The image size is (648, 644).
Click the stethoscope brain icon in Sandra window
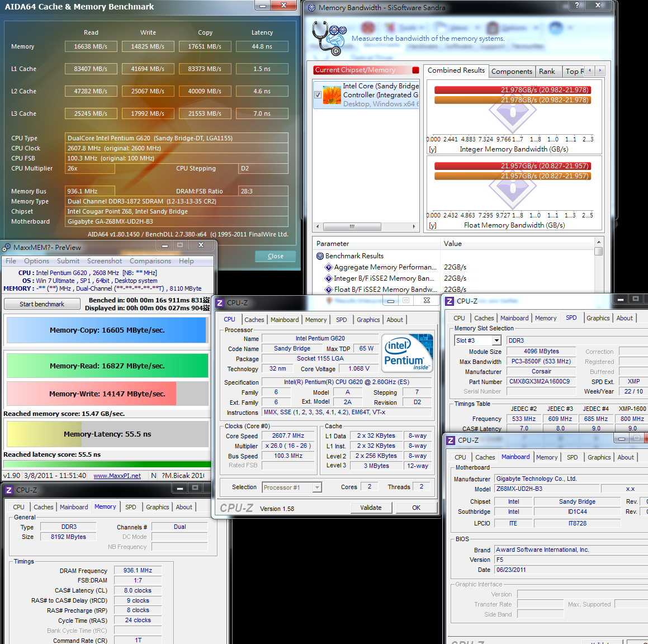(x=329, y=38)
